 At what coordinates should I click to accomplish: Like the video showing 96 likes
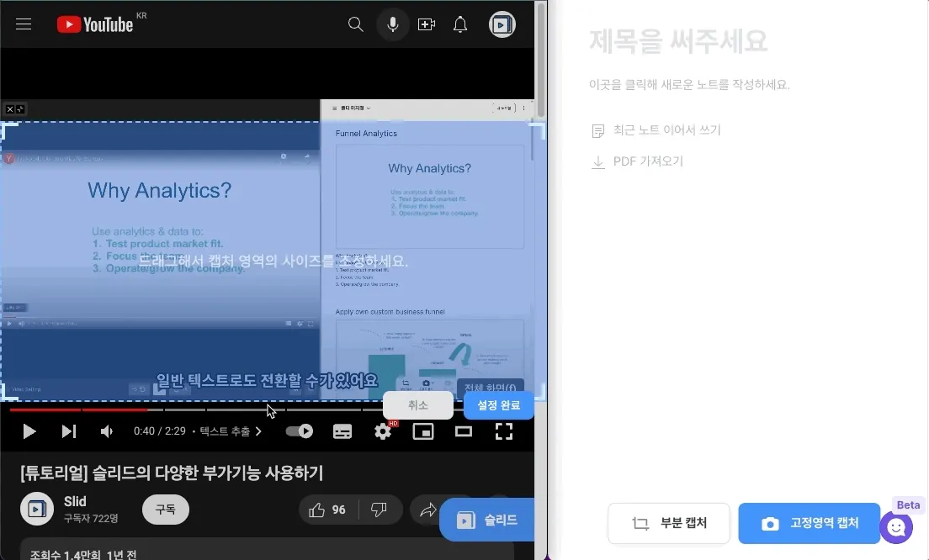coord(327,510)
